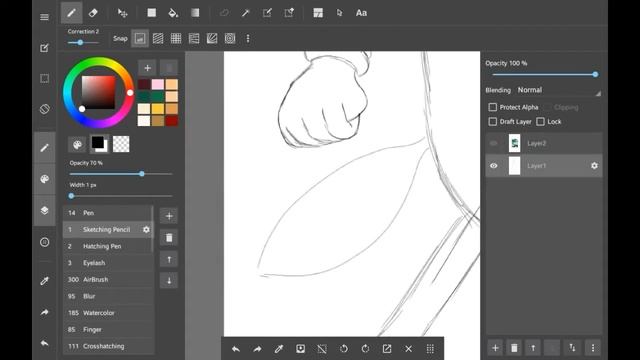The image size is (640, 360).
Task: Open snap settings three-dot menu
Action: coord(248,39)
